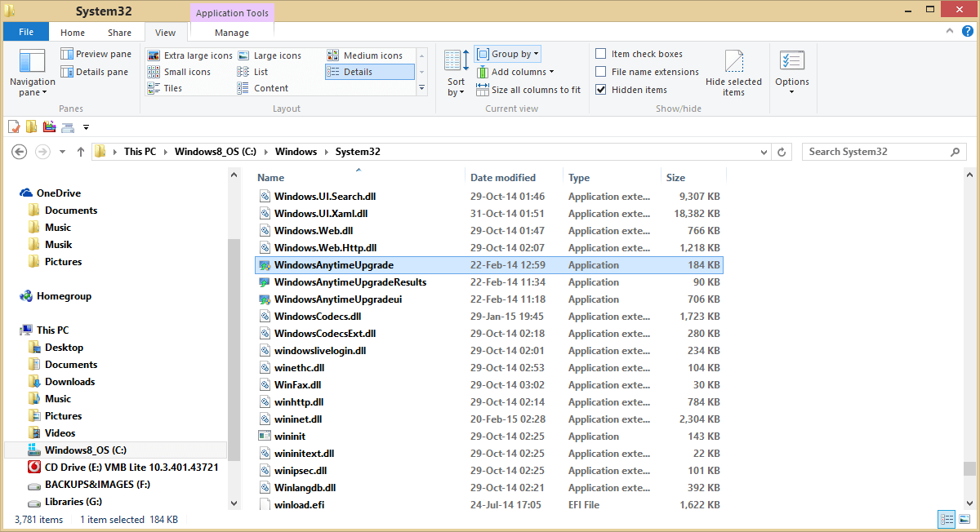Select the WindowsAnytimeUpgradeResults application

[488, 282]
